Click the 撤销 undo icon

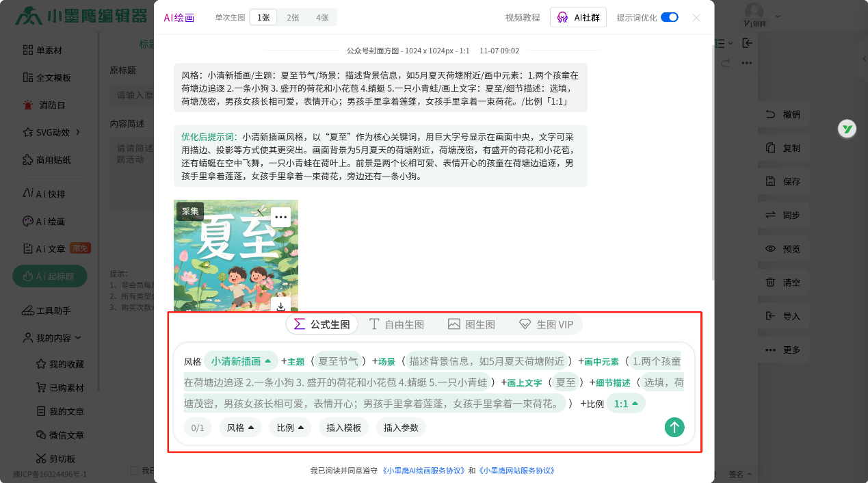point(771,114)
